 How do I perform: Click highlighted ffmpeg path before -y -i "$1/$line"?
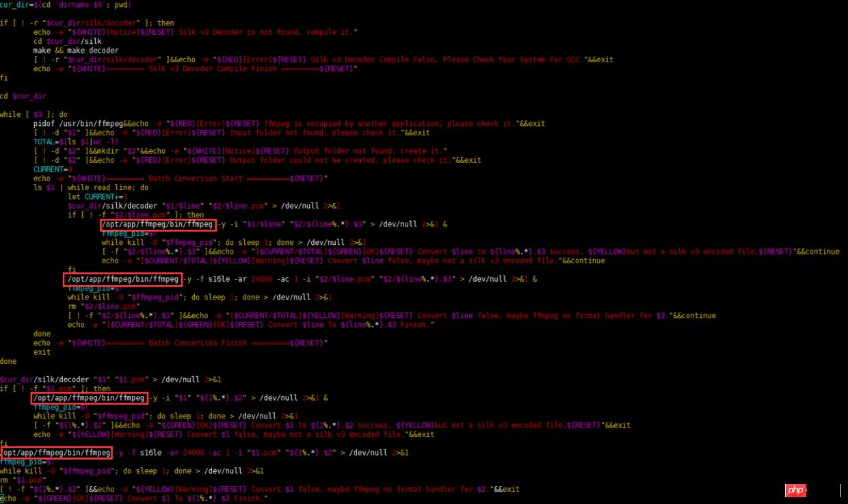157,224
